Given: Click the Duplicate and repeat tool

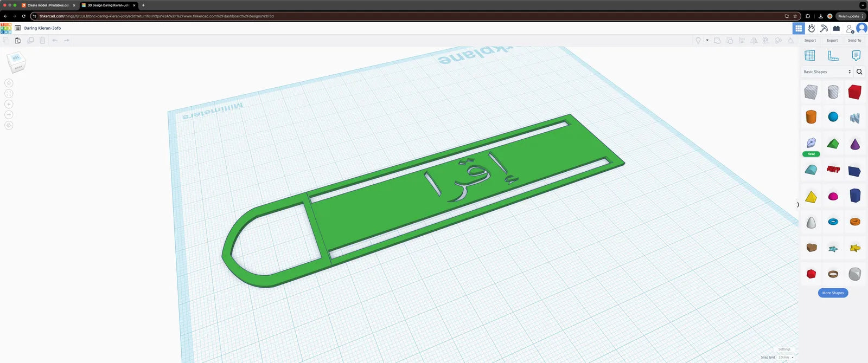Looking at the screenshot, I should pos(30,41).
